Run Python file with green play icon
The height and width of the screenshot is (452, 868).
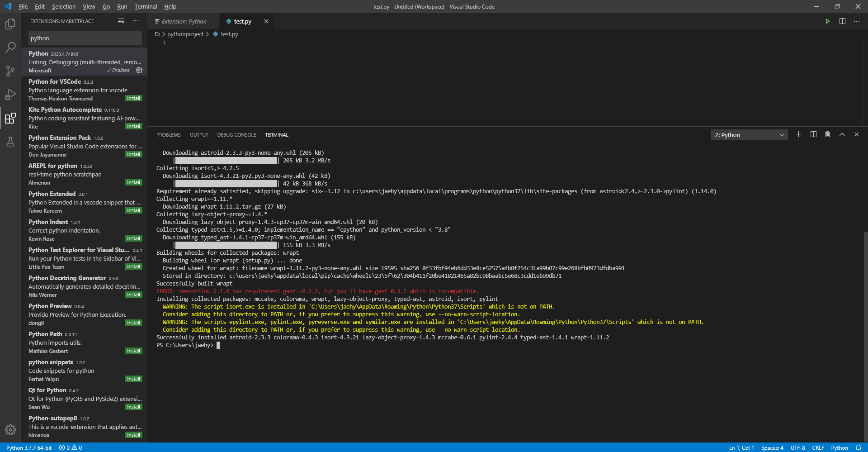[827, 21]
